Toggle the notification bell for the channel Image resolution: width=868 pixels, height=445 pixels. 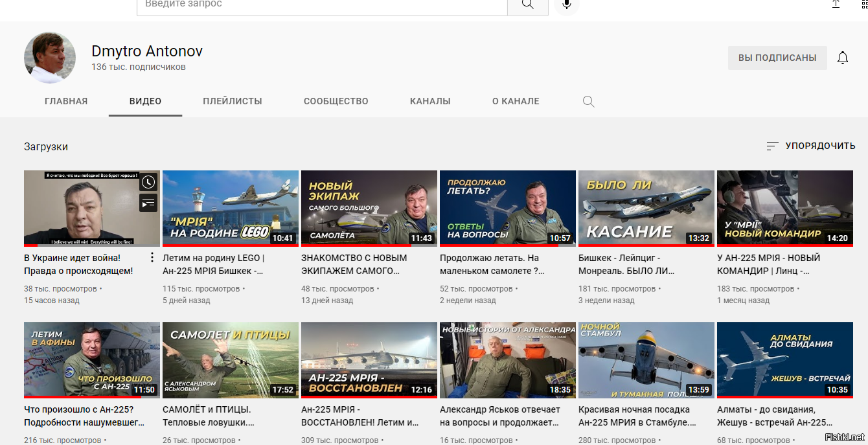843,58
